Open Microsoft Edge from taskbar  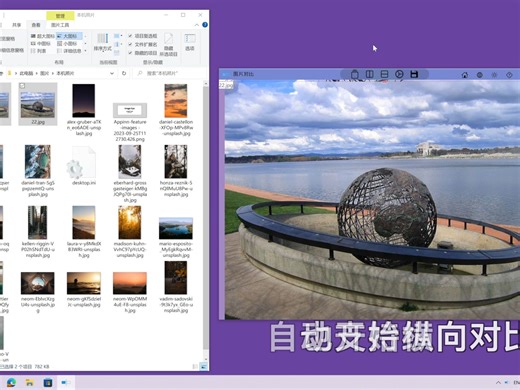(11, 382)
